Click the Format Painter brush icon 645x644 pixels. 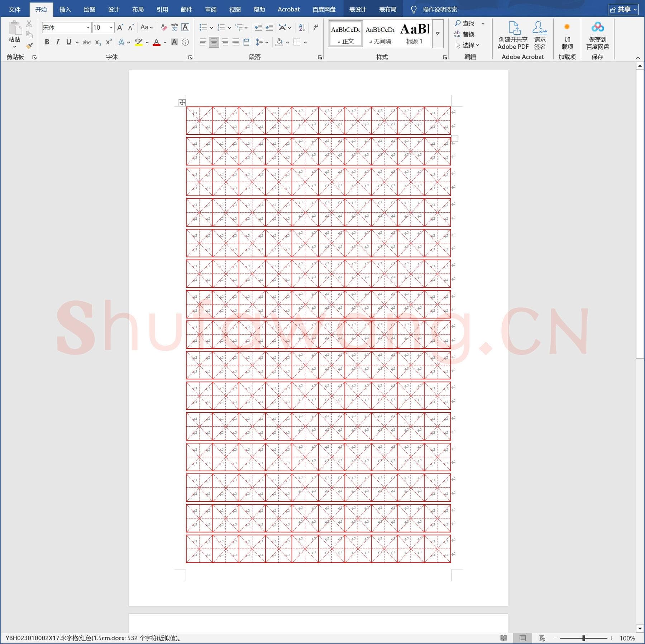(x=29, y=45)
